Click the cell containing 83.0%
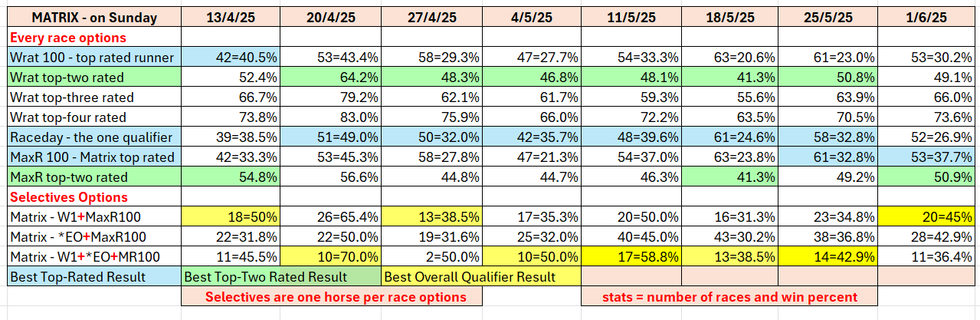 (331, 117)
